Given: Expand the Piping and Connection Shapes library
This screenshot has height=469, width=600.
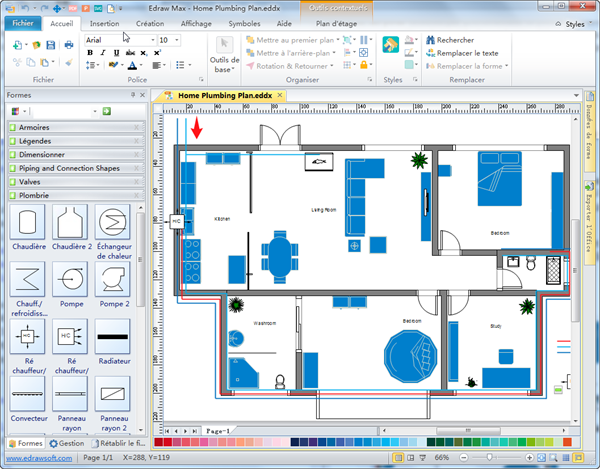Looking at the screenshot, I should click(x=76, y=168).
